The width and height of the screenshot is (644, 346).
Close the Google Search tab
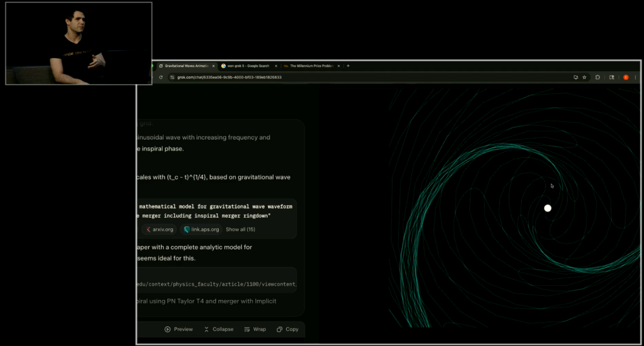pyautogui.click(x=276, y=66)
